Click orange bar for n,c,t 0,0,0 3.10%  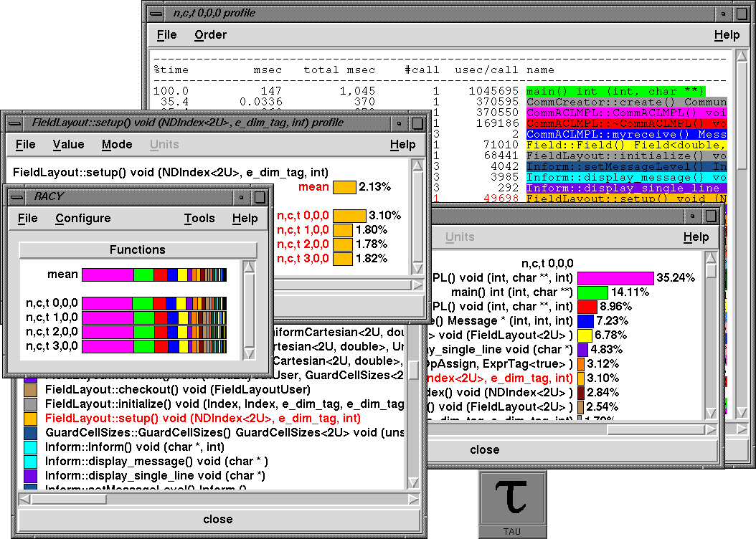[x=349, y=216]
